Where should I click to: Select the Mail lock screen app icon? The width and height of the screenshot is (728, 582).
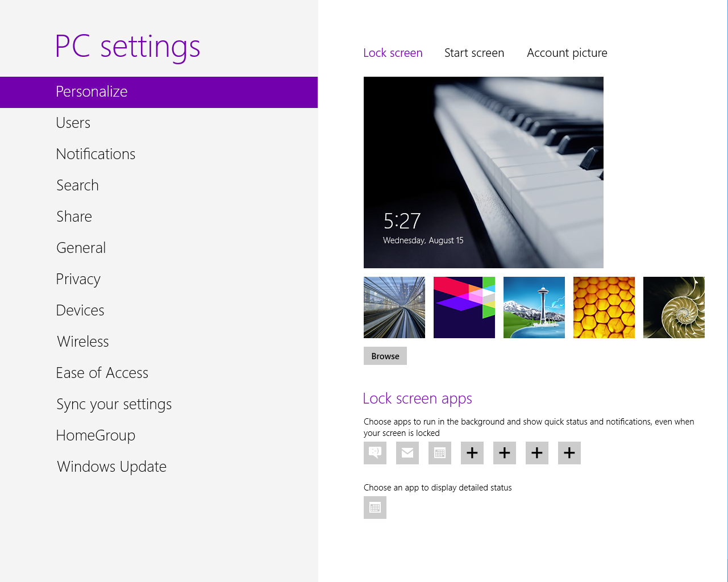pos(407,453)
